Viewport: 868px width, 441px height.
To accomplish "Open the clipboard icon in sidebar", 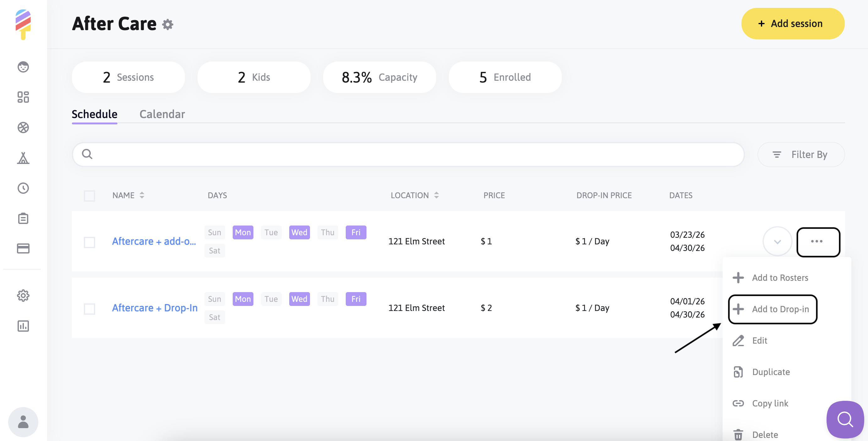I will click(x=23, y=218).
